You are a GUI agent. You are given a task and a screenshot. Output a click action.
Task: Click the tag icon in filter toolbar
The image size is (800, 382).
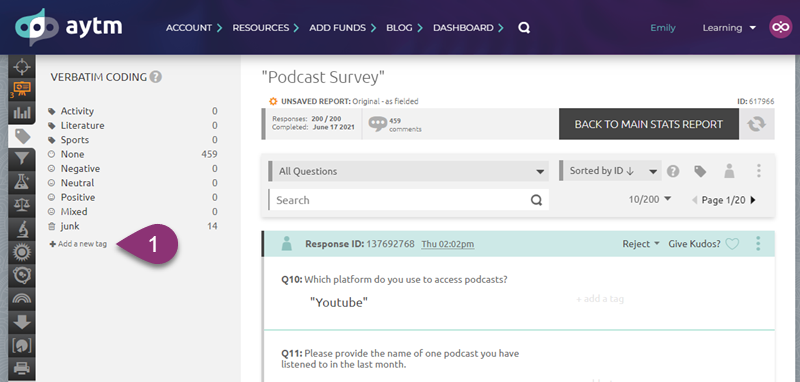click(x=700, y=171)
